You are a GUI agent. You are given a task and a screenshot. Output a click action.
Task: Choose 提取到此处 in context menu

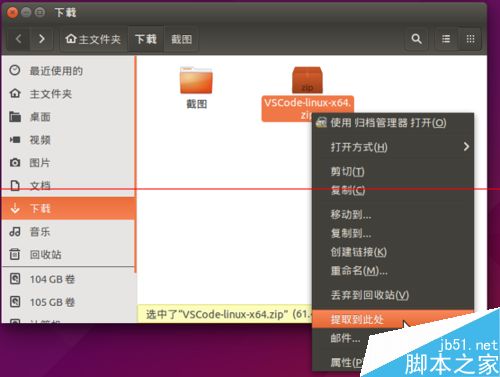click(393, 319)
